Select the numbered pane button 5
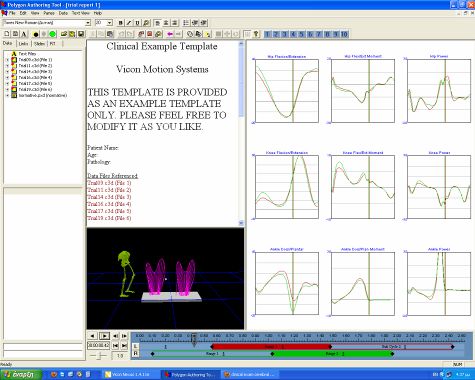 [x=301, y=34]
